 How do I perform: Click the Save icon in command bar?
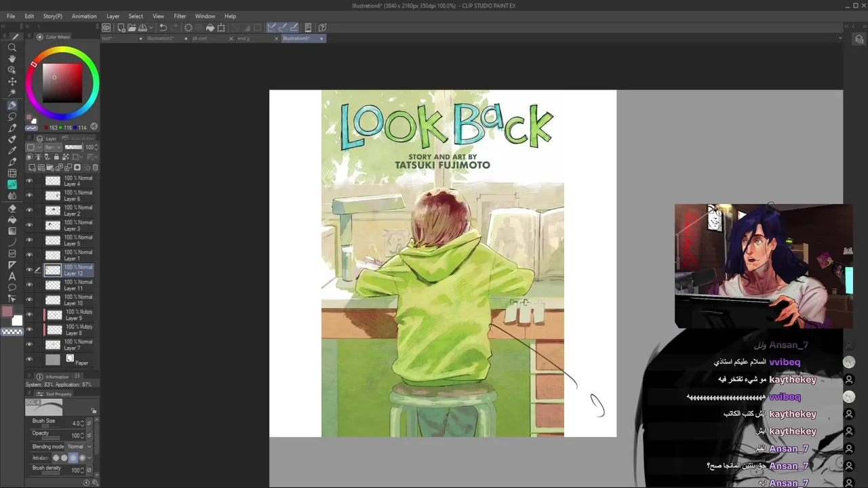pos(142,28)
